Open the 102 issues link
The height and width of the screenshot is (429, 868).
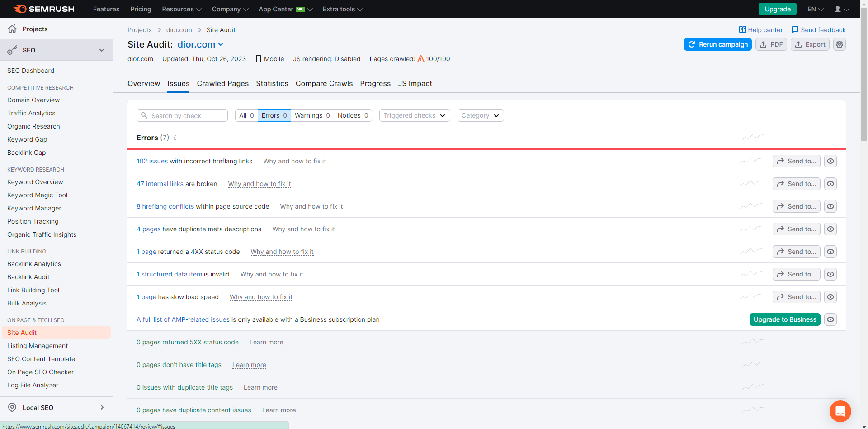(152, 161)
